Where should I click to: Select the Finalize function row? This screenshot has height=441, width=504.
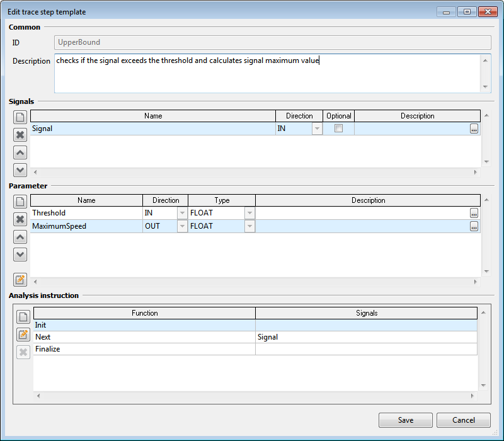[255, 349]
